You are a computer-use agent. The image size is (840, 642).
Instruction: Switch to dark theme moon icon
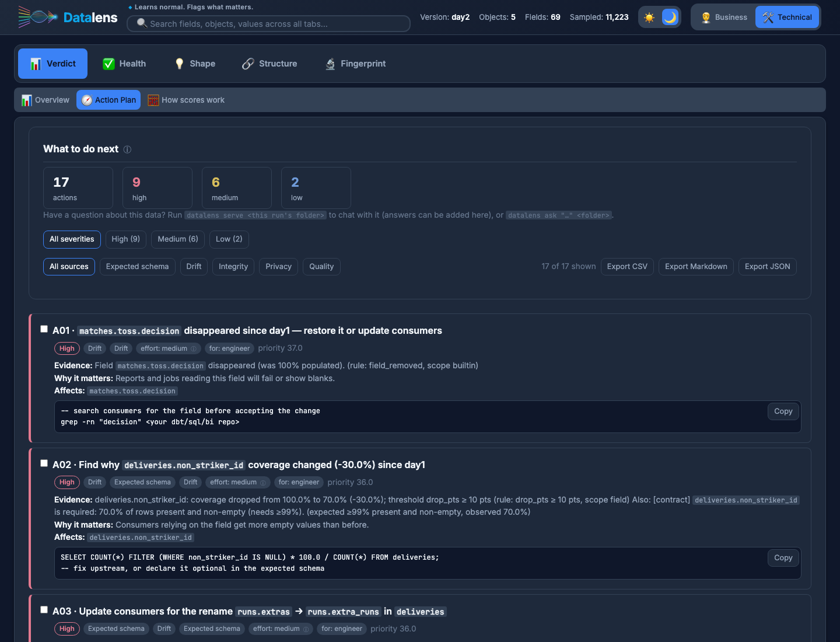pyautogui.click(x=670, y=18)
